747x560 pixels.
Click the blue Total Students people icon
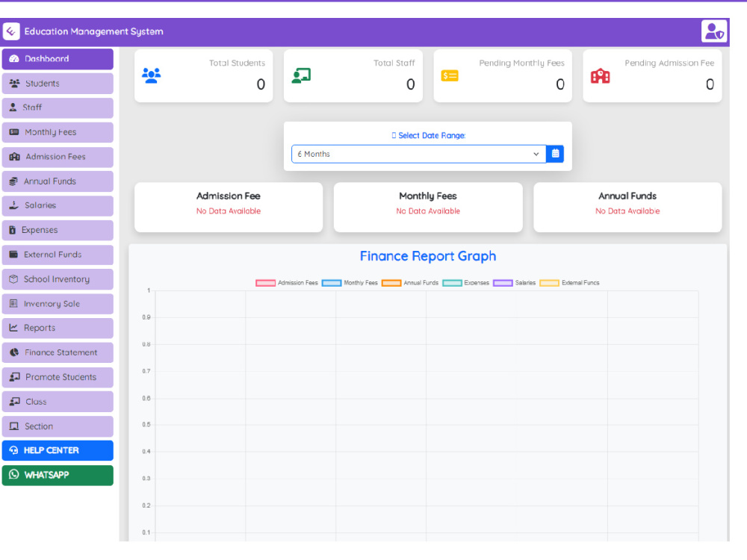(x=152, y=75)
